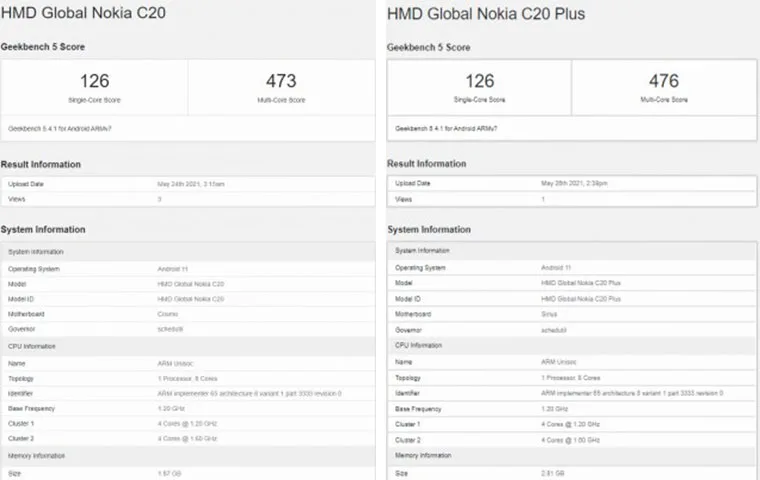
Task: Click Geekbench 5.4.1 Android version line, C20 Plus page
Action: 446,128
